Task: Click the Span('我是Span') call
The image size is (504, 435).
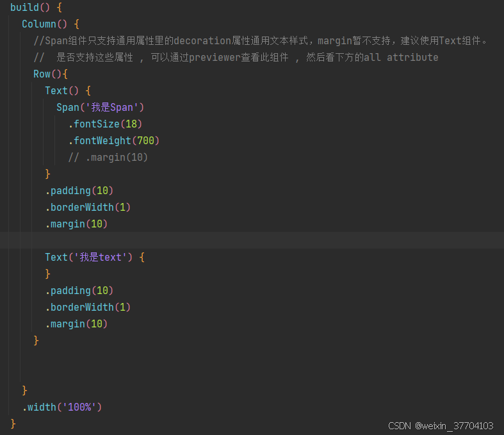Action: (101, 108)
